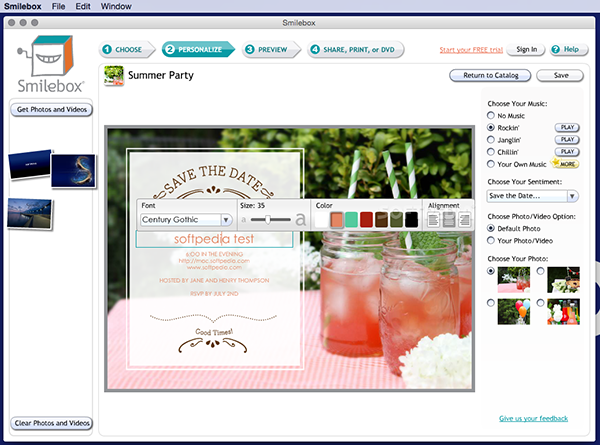The height and width of the screenshot is (445, 600).
Task: Click the large 'a' font size icon
Action: coord(301,220)
